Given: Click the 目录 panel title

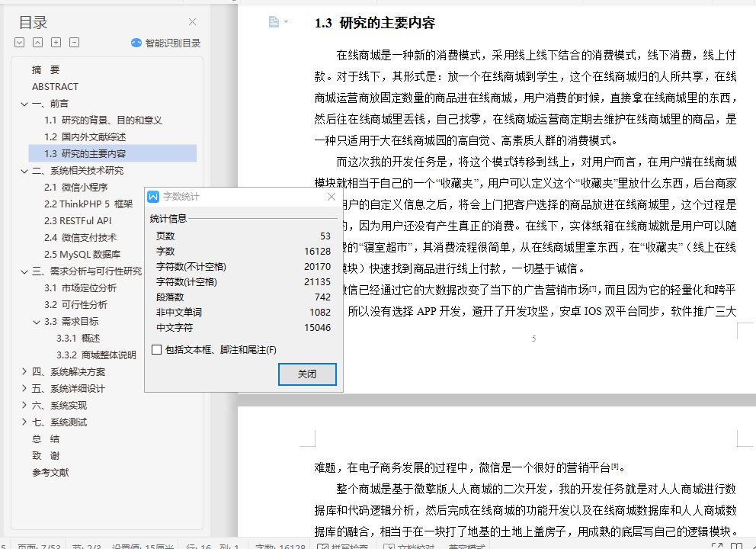Looking at the screenshot, I should pyautogui.click(x=33, y=22).
